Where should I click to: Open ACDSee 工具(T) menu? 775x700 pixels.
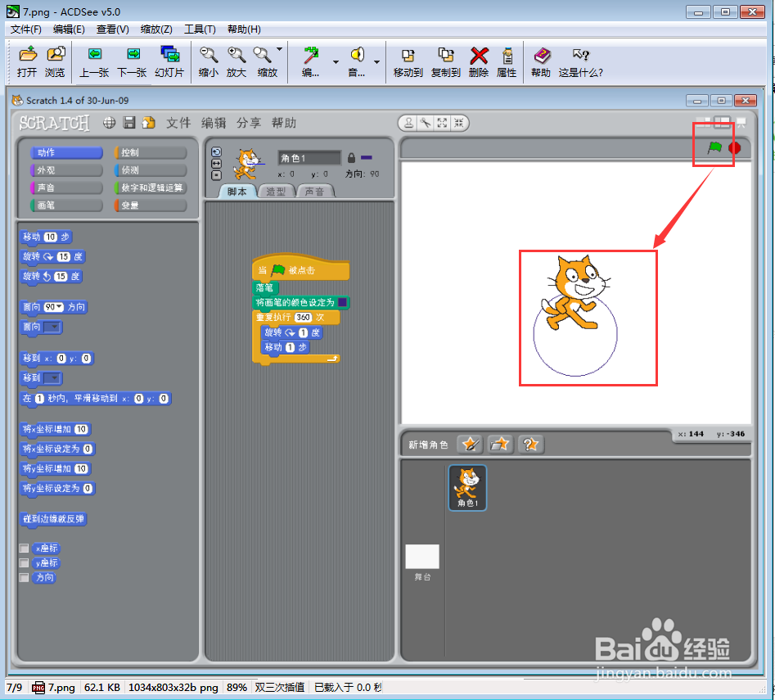tap(200, 29)
